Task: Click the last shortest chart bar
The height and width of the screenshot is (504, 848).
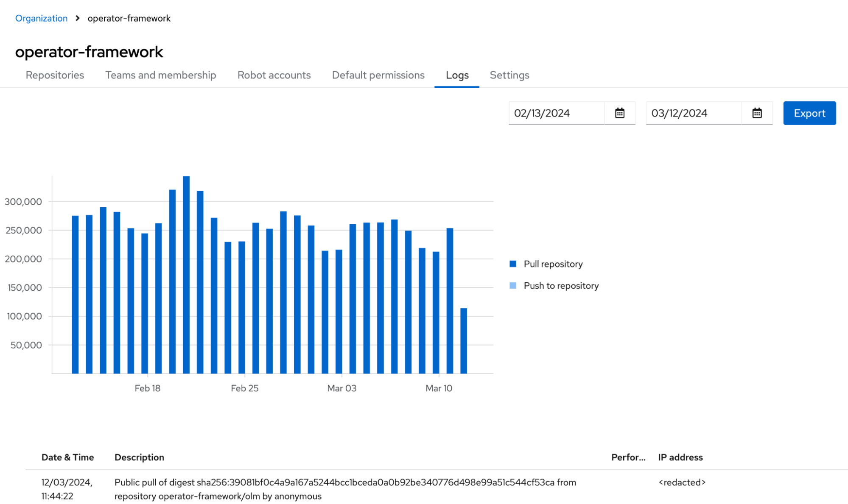Action: [464, 341]
